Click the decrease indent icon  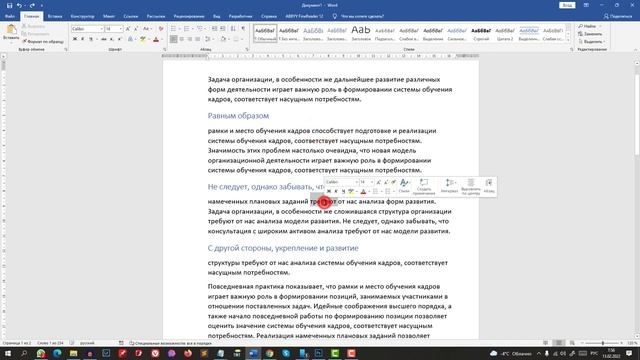(214, 29)
